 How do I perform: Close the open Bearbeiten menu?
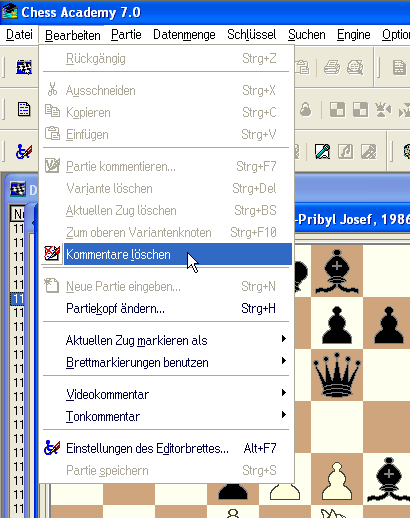coord(72,35)
